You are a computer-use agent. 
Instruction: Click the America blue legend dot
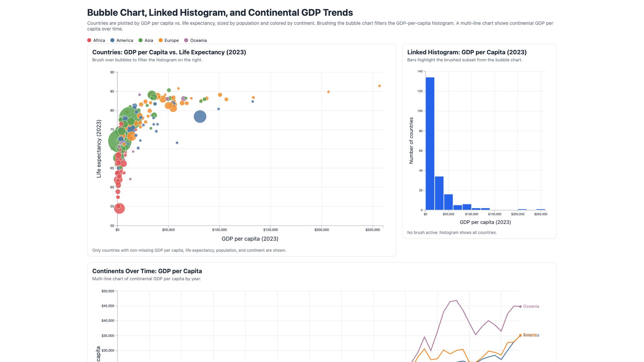[112, 40]
